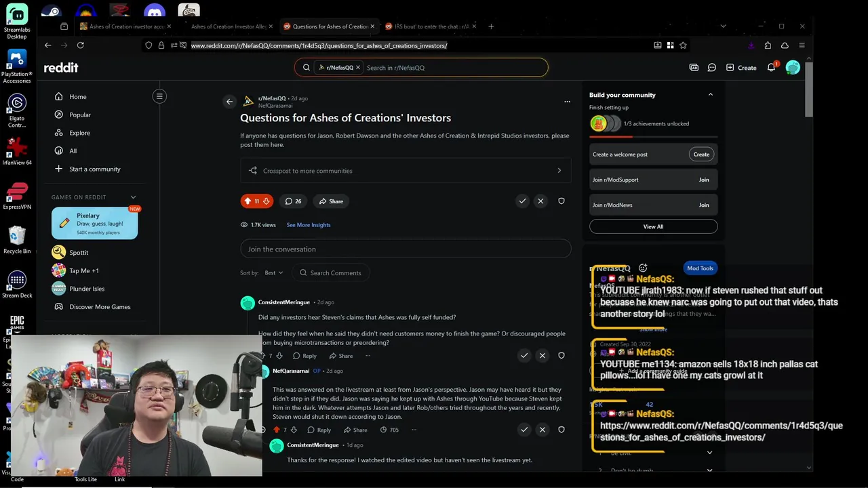The image size is (868, 488).
Task: Click the Join the conversation field
Action: [x=406, y=249]
